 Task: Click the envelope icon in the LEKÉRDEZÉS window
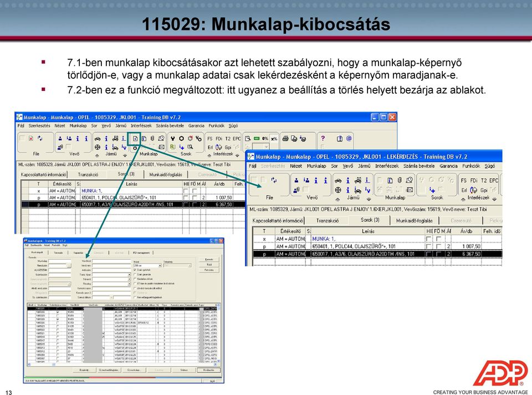pos(410,190)
